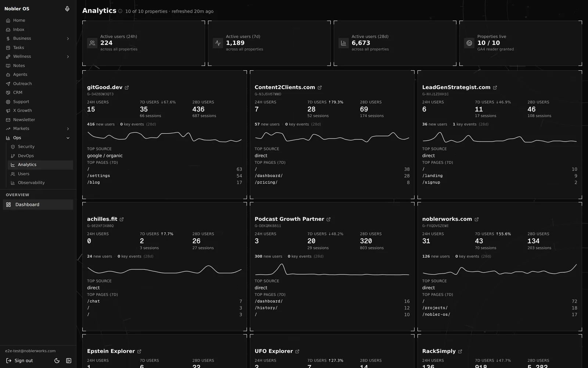This screenshot has width=588, height=368.
Task: Open the Dashboard overview item
Action: [x=38, y=205]
